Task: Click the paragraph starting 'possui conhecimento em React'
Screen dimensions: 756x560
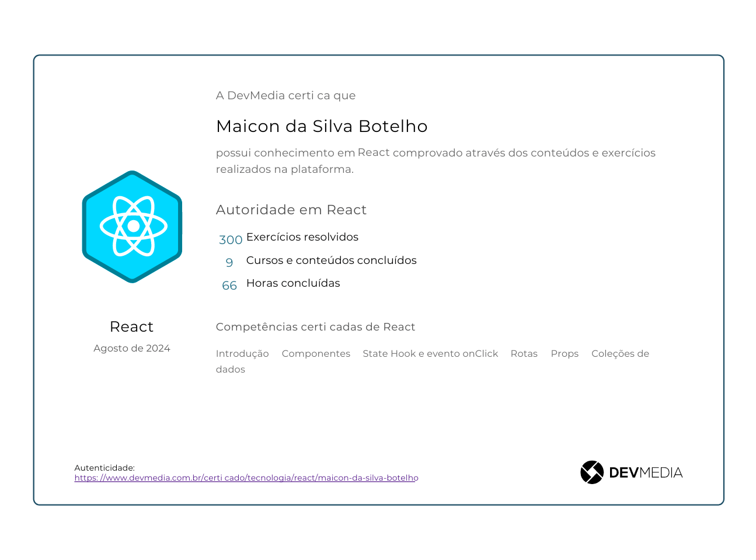Action: point(436,161)
